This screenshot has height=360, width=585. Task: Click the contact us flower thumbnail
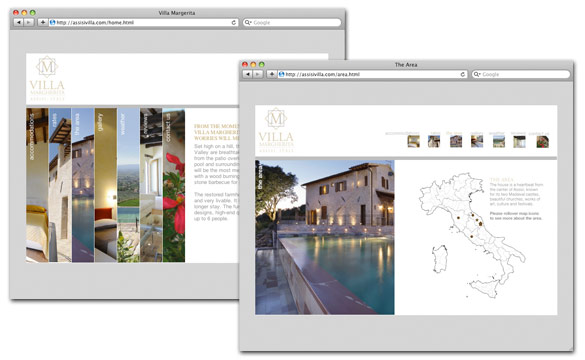(x=542, y=142)
